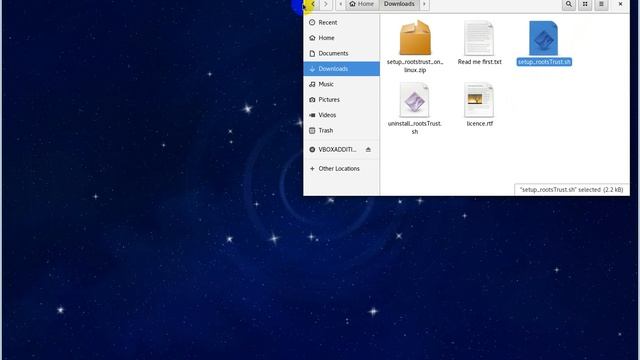The image size is (640, 360).
Task: Select the setup_rootstrust_on_linux.zip package icon
Action: point(415,38)
